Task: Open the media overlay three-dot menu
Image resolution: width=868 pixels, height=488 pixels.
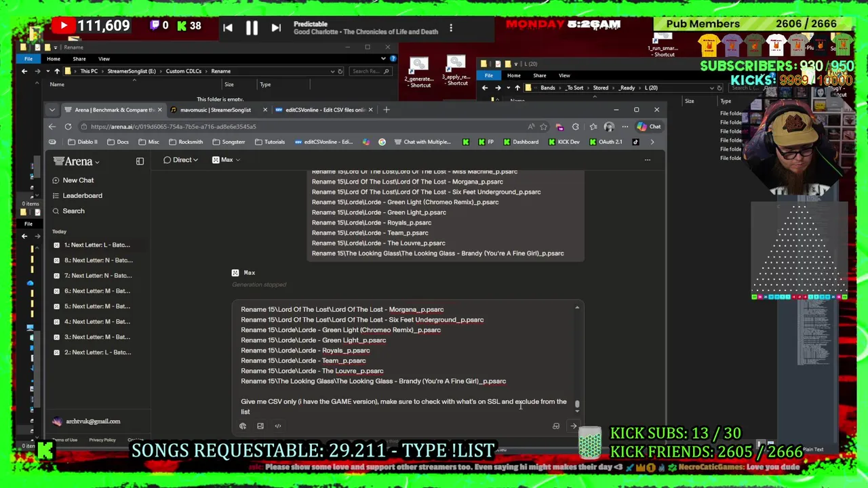Action: [x=451, y=28]
